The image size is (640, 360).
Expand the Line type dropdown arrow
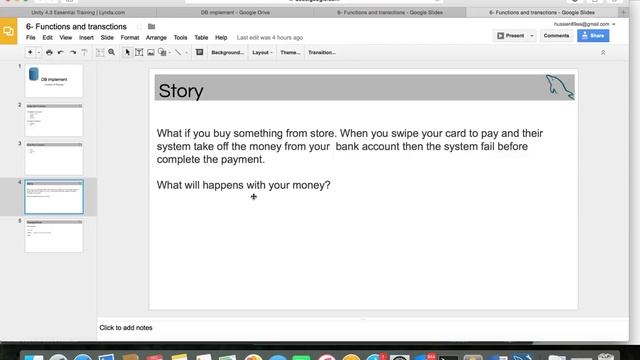click(187, 53)
